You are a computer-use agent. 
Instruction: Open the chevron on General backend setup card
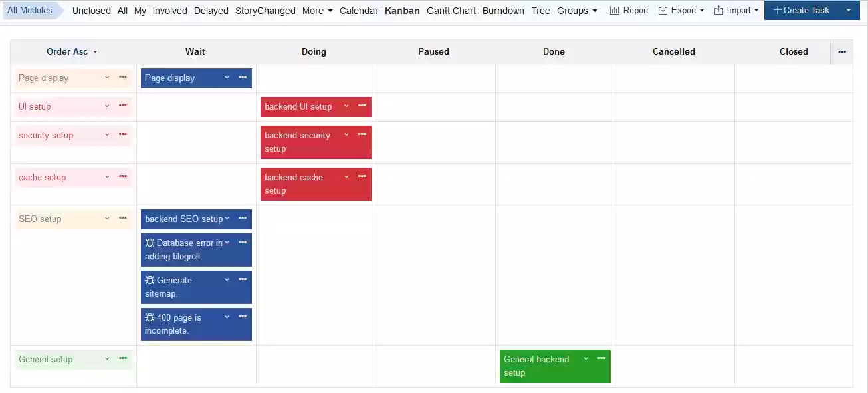[x=586, y=358]
